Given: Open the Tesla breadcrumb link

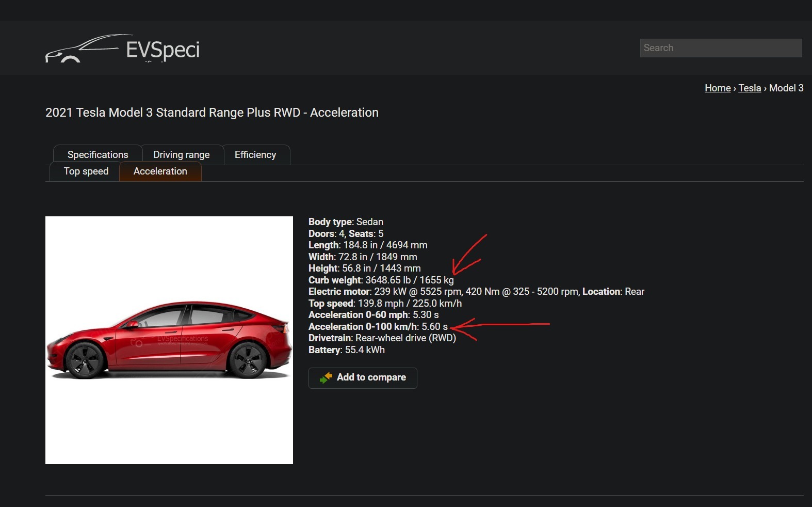Looking at the screenshot, I should [x=750, y=88].
